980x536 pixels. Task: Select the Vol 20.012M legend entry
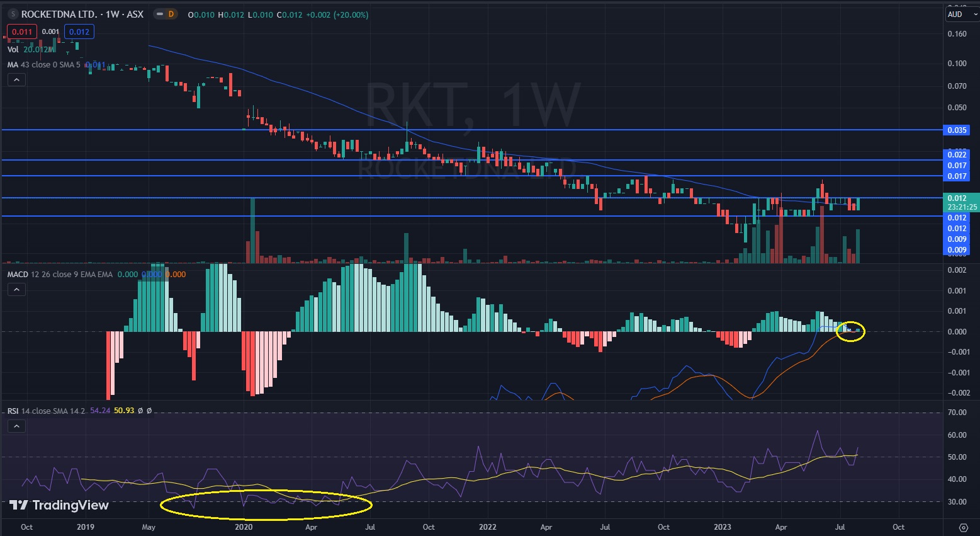pyautogui.click(x=30, y=49)
